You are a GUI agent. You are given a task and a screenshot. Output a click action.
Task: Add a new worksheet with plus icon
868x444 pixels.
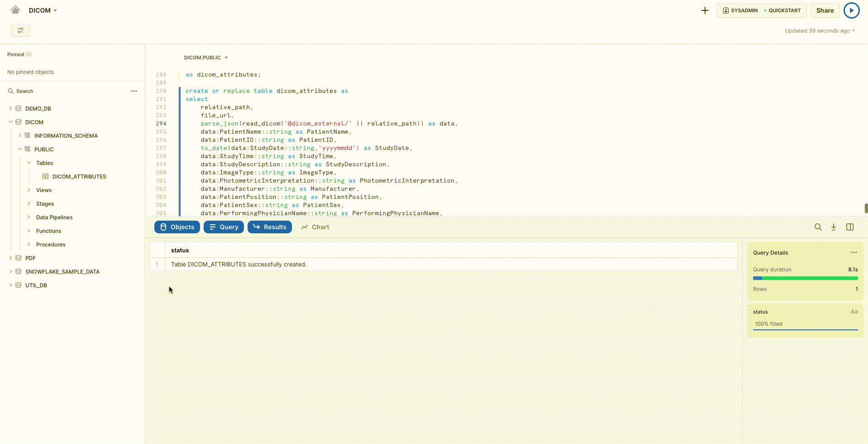705,10
